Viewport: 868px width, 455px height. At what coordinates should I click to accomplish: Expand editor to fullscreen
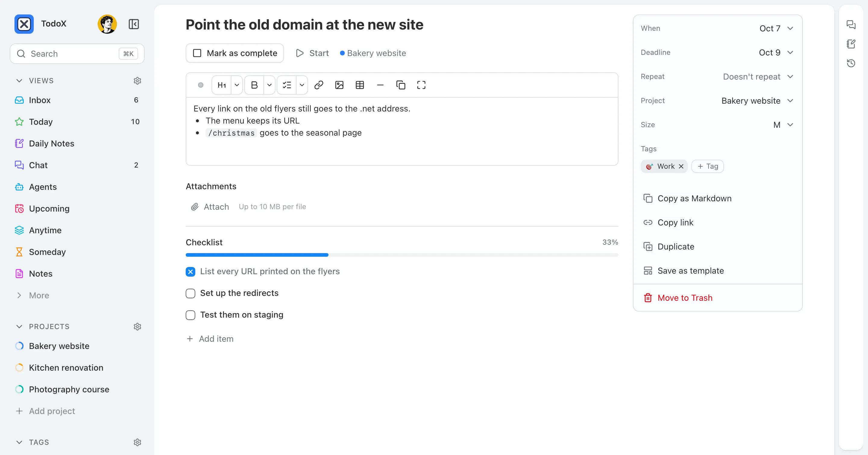421,85
